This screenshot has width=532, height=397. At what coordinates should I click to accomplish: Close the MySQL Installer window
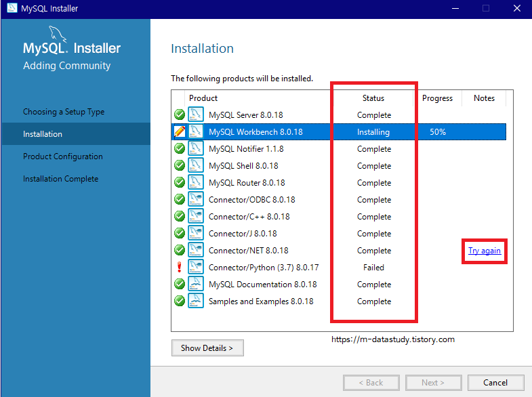pos(516,8)
